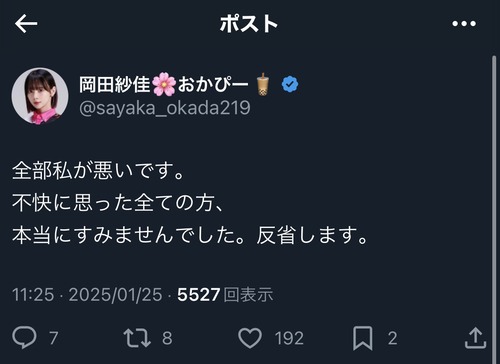Click the bookmark count 2
The image size is (500, 364).
tap(392, 338)
